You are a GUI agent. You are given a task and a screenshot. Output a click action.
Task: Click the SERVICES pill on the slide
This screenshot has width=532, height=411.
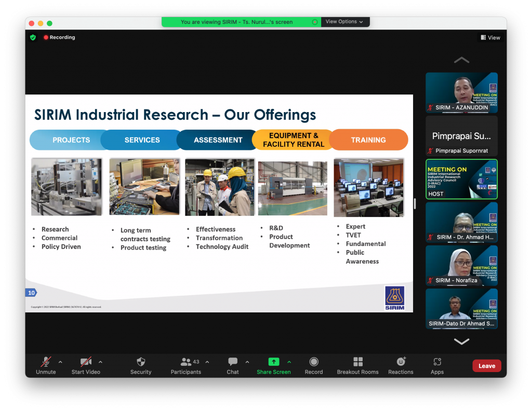tap(142, 140)
